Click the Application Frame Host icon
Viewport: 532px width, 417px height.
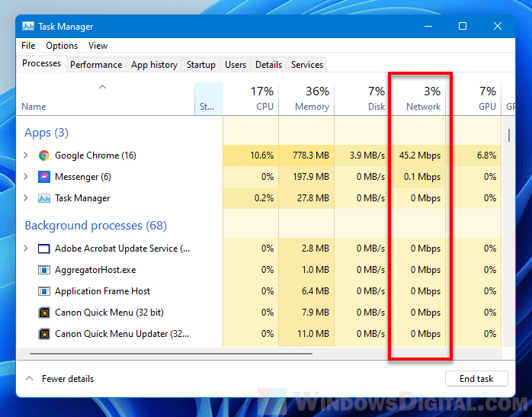click(44, 291)
